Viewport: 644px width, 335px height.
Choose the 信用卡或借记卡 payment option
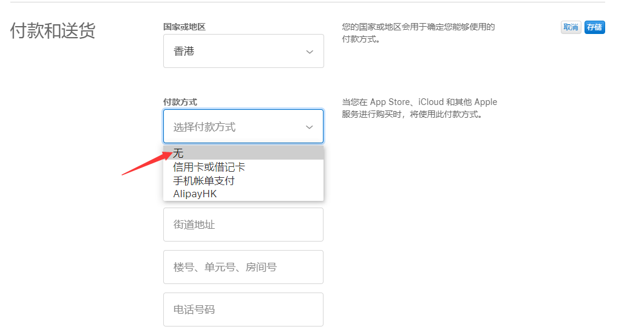(x=209, y=167)
